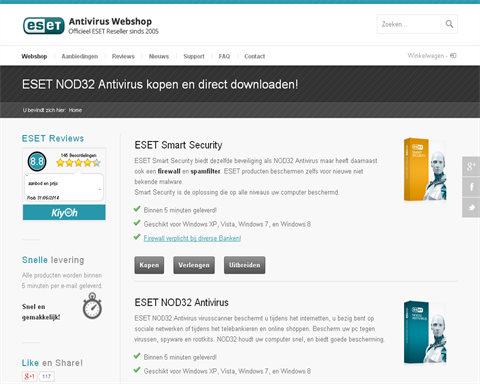480x384 pixels.
Task: Click the star rating in reviews widget
Action: [x=78, y=163]
